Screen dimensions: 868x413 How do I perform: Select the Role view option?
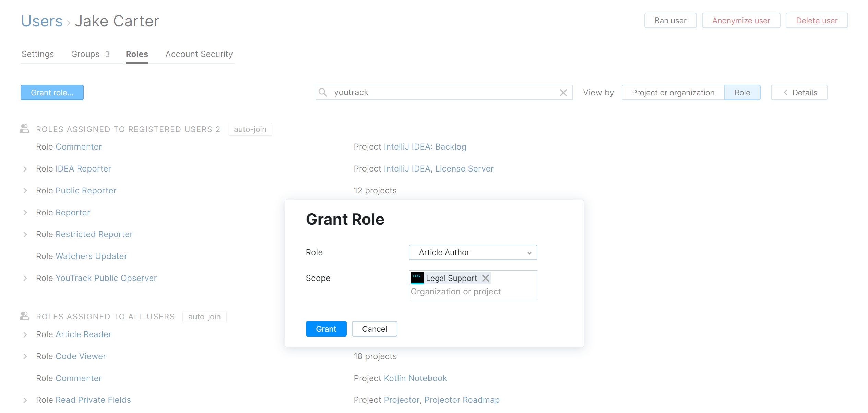(742, 93)
